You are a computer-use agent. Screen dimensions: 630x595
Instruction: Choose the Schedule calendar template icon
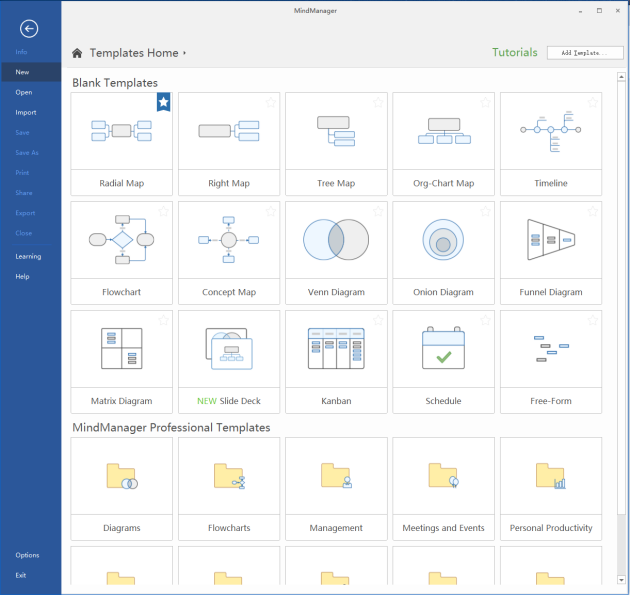tap(443, 348)
